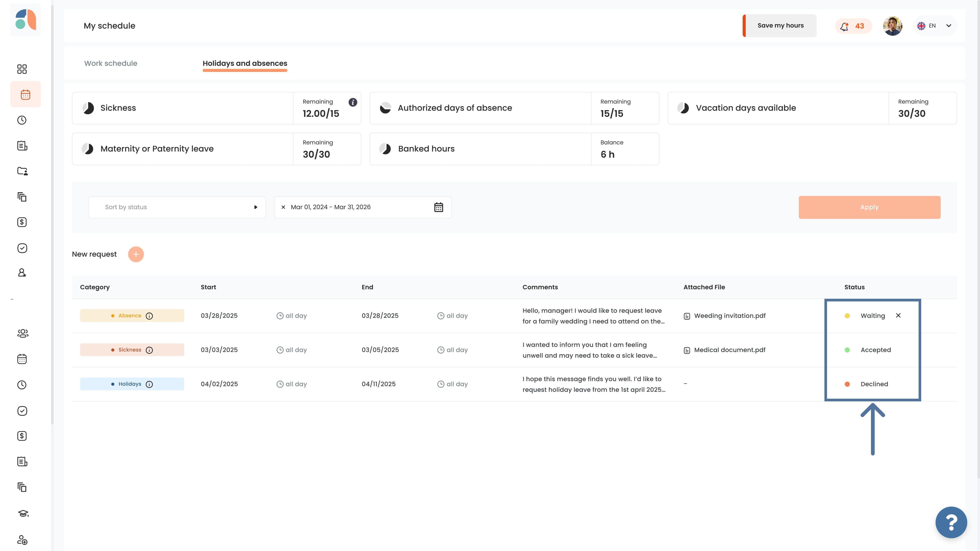The image size is (980, 551).
Task: Click info icon on Holidays category badge
Action: [149, 384]
